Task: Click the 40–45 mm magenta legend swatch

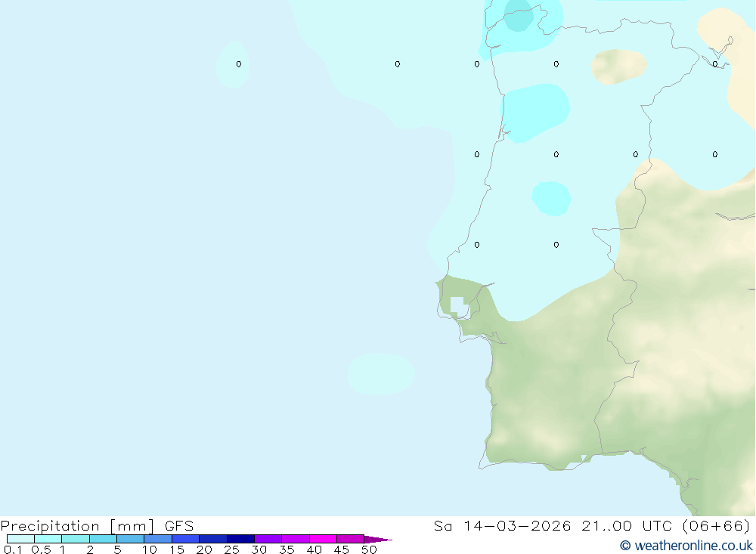Action: 323,539
